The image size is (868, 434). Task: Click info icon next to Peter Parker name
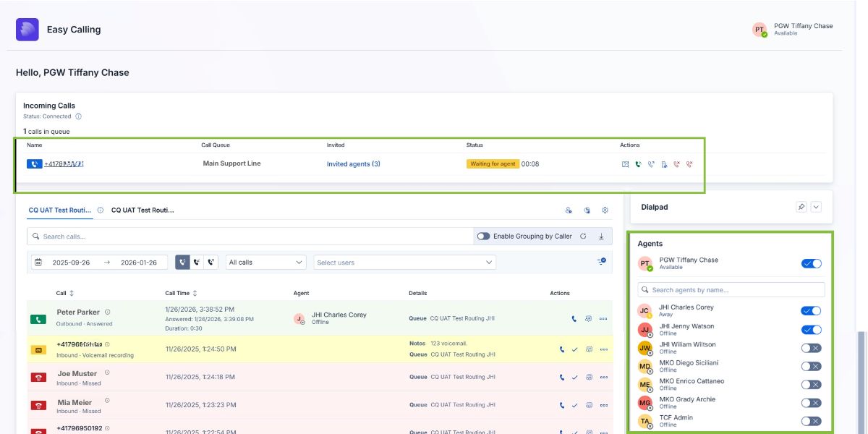point(108,312)
